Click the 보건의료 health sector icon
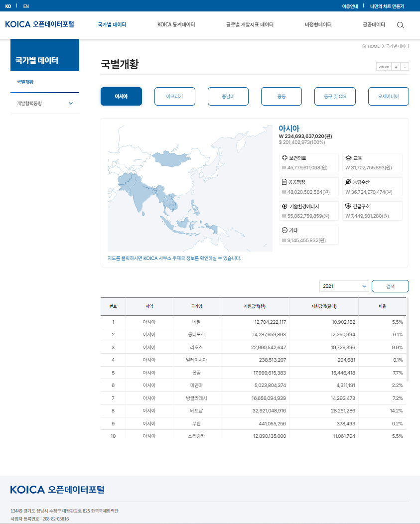Screen dimensions: 420x524 click(284, 158)
